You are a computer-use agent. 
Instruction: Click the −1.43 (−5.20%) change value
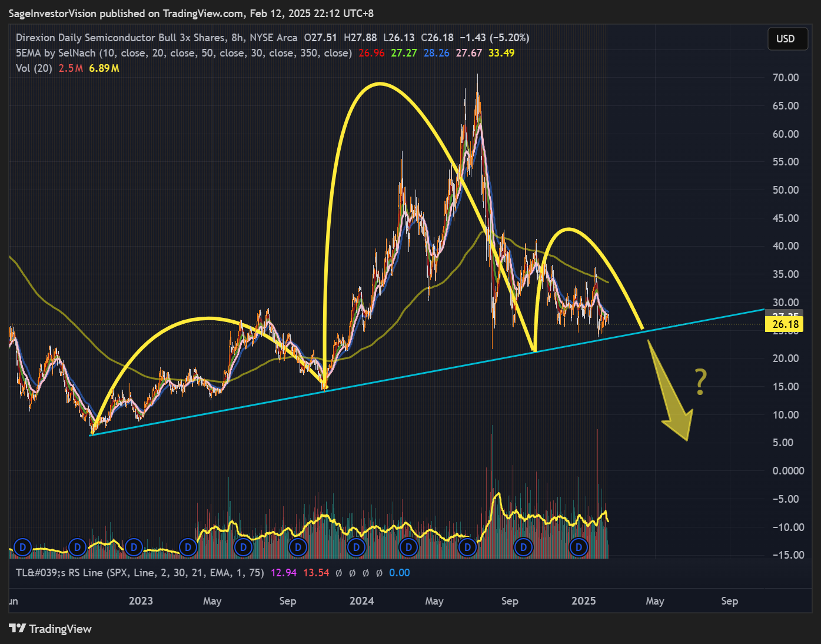494,38
